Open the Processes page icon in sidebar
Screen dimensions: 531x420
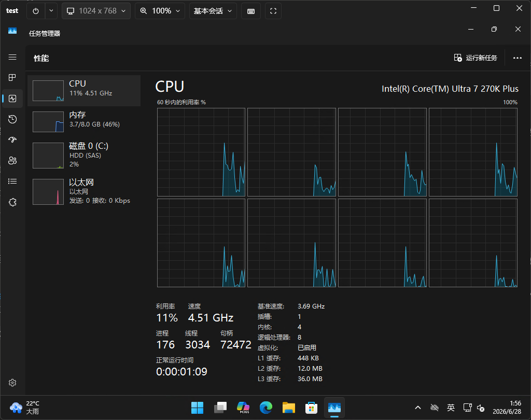click(x=12, y=78)
